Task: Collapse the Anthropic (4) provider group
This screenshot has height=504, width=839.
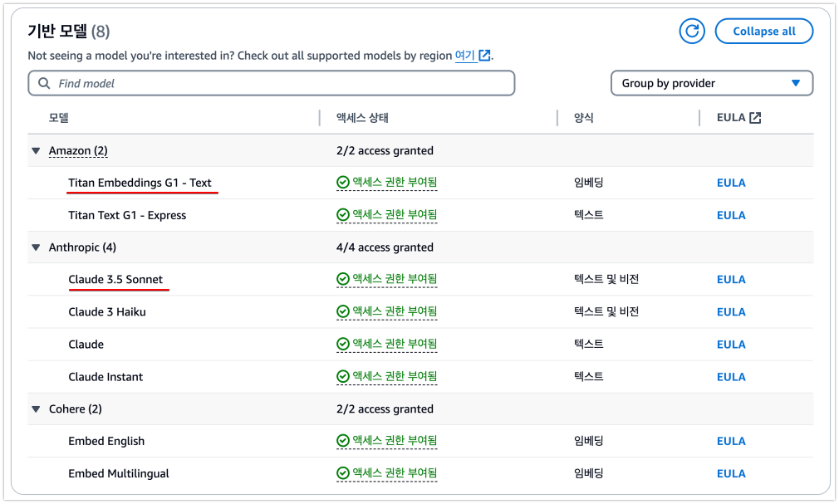Action: [36, 247]
